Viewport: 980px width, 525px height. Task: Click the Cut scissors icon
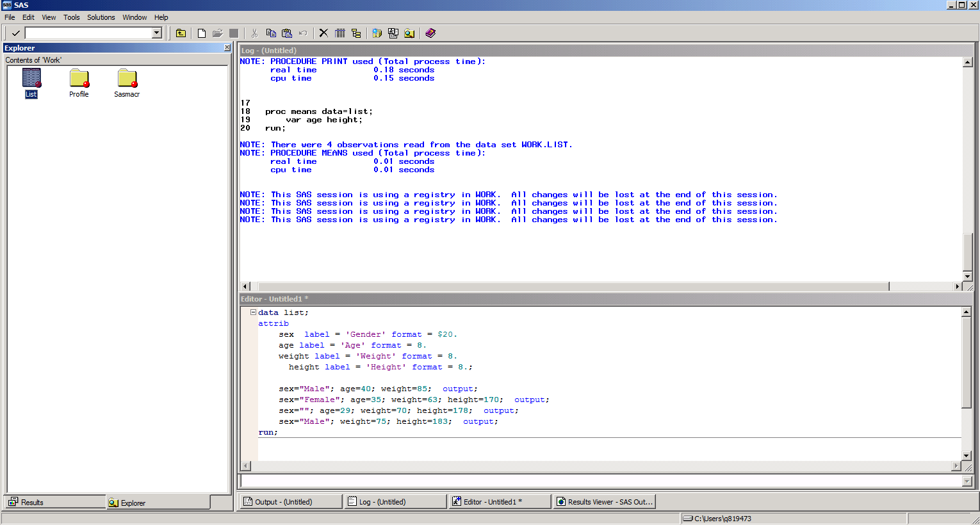(254, 33)
